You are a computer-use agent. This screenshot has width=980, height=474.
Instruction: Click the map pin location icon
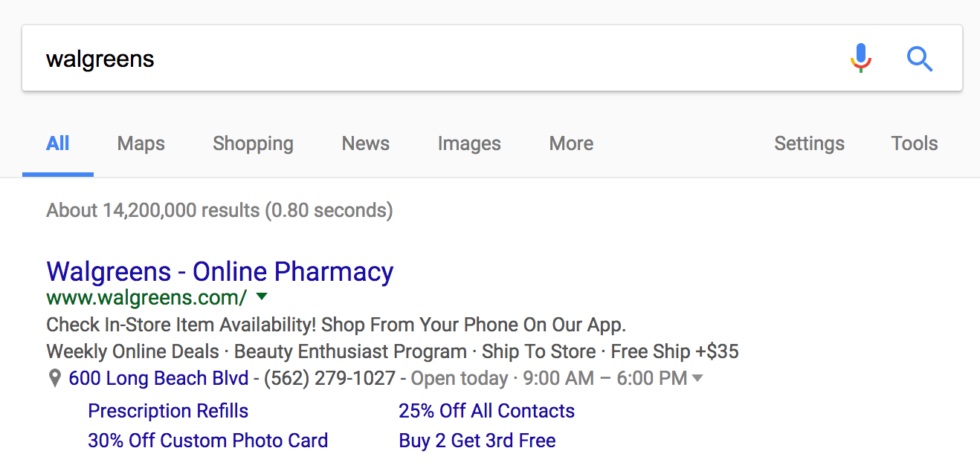pos(54,379)
